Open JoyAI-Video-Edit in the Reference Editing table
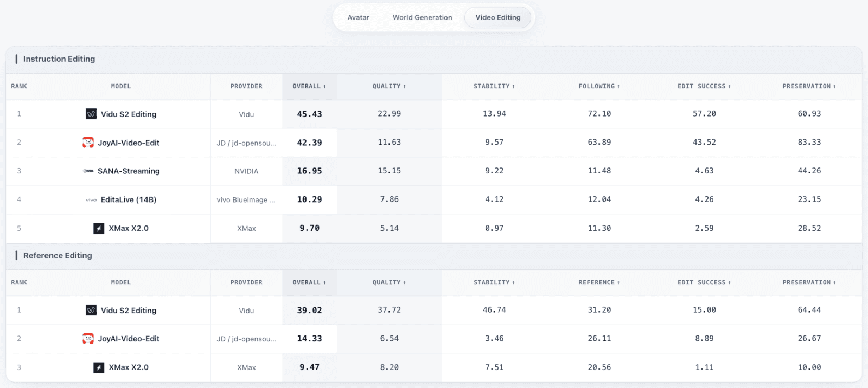 click(x=129, y=339)
